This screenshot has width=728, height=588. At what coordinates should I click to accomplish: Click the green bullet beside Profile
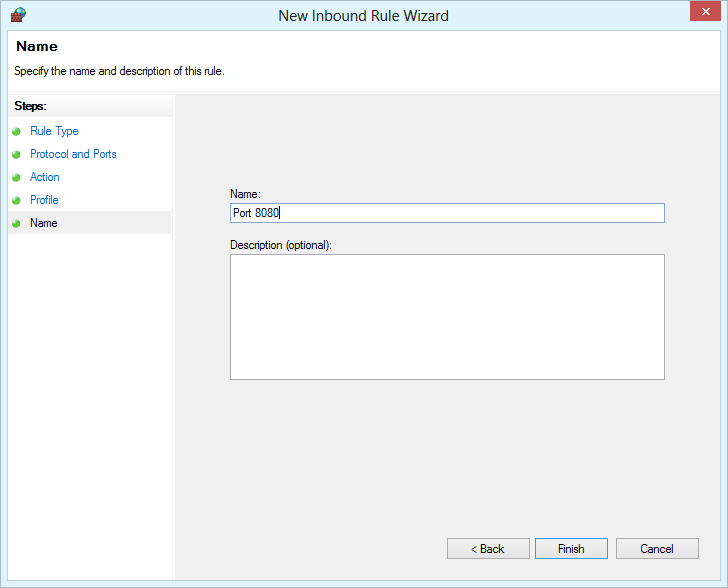16,200
